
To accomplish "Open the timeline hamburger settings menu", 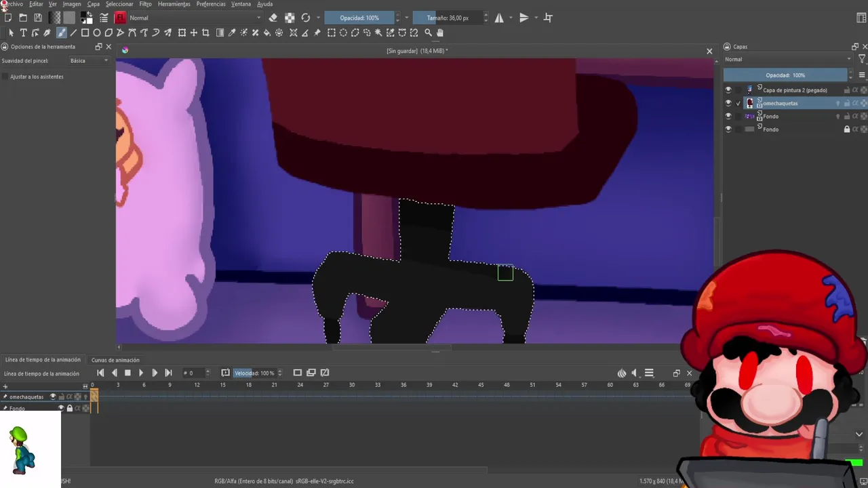I will (649, 373).
